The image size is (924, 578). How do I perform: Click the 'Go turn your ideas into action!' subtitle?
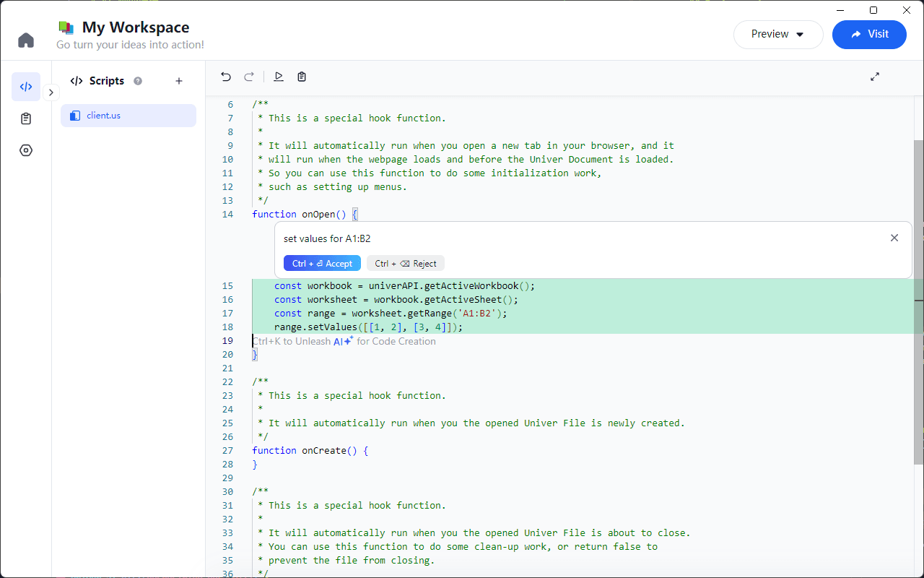coord(130,45)
